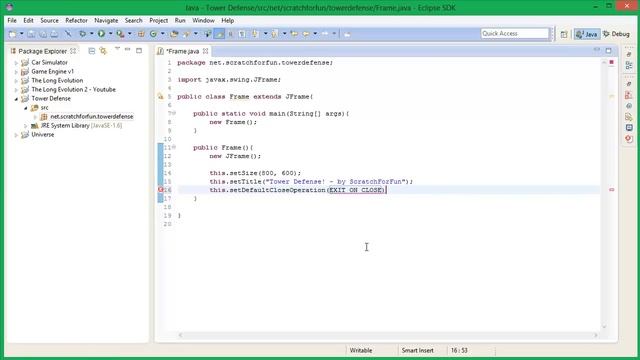Image resolution: width=640 pixels, height=360 pixels.
Task: Maximize the editor area
Action: click(x=609, y=51)
